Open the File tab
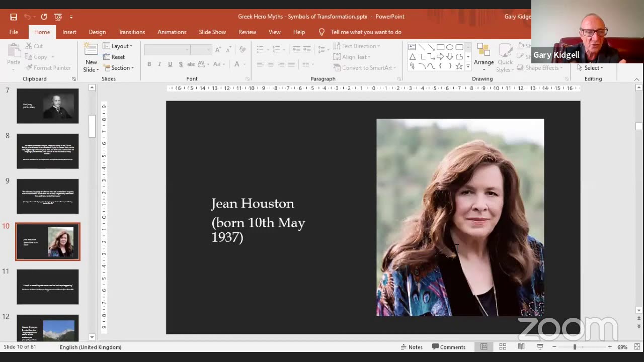 click(x=14, y=32)
